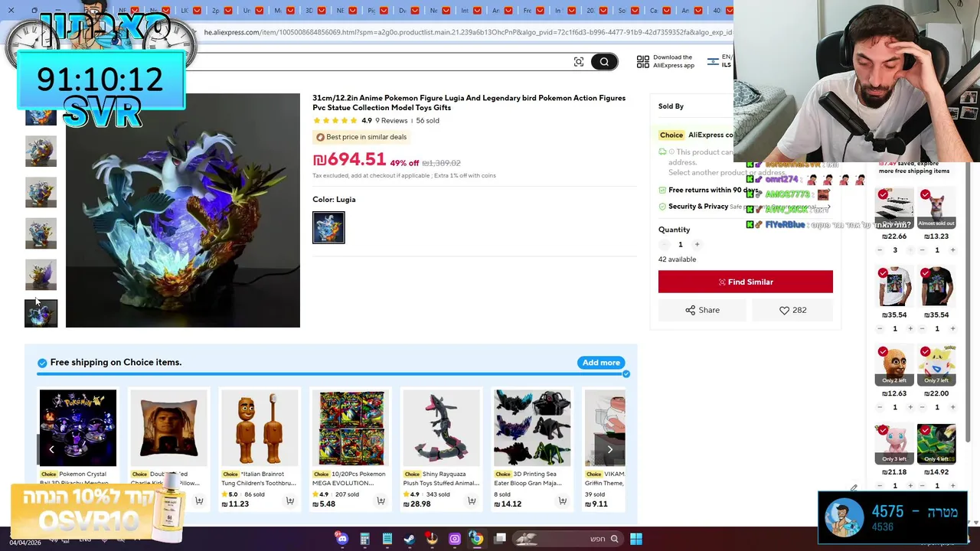The height and width of the screenshot is (551, 980).
Task: Open the Download the AliExpress app QR icon
Action: coord(643,61)
